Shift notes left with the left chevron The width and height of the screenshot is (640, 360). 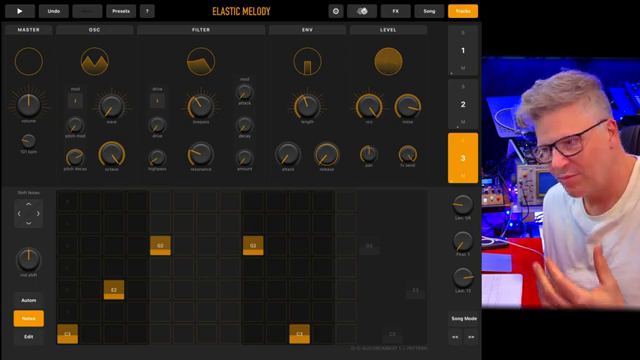click(19, 213)
